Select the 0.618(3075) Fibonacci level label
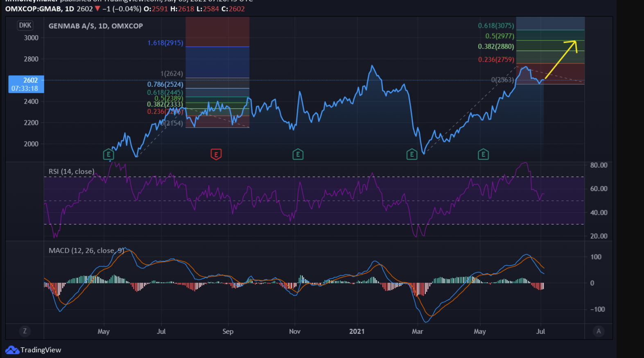 click(496, 25)
